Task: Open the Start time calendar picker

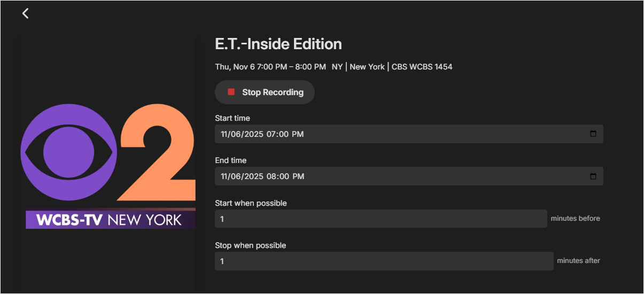Action: (593, 134)
